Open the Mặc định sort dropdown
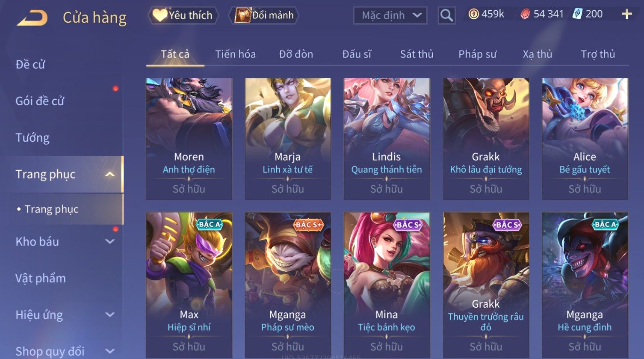644x359 pixels. tap(390, 16)
